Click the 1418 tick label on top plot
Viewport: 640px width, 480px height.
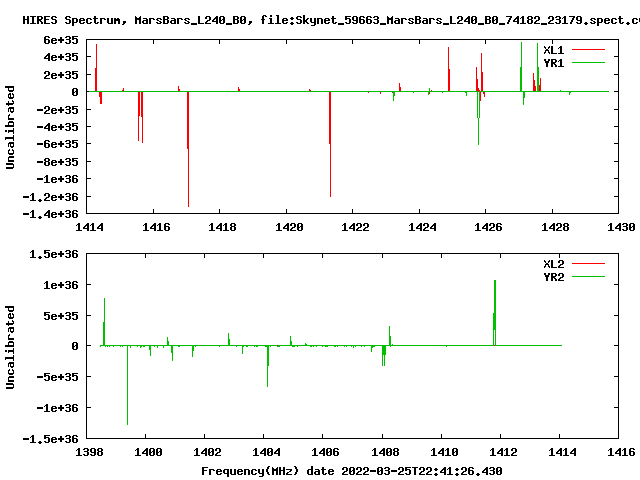(222, 227)
